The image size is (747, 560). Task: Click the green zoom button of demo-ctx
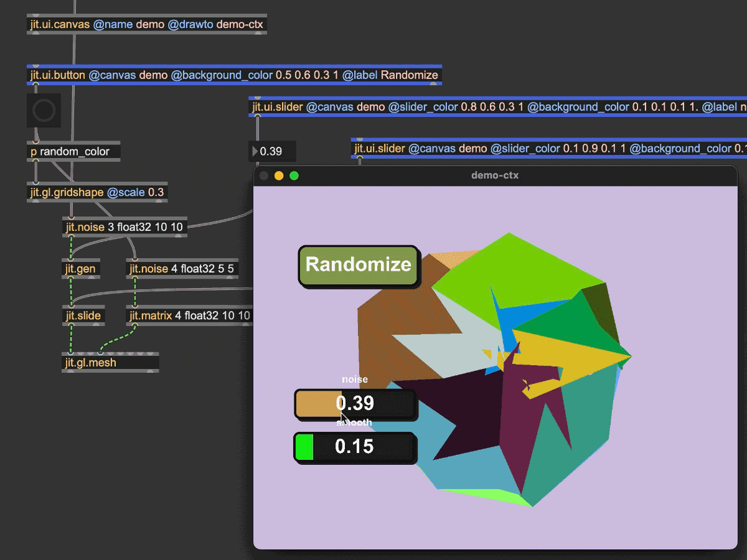[294, 175]
